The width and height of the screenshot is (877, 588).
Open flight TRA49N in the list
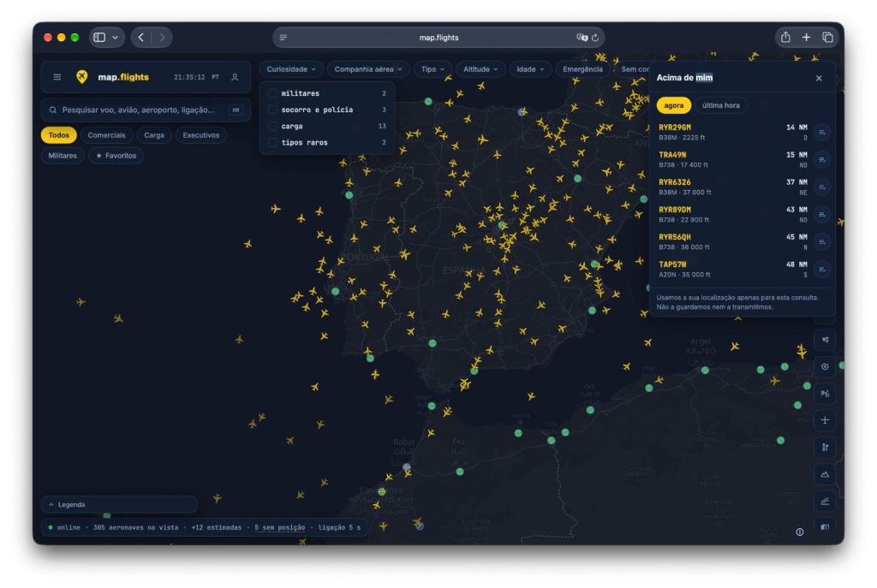(733, 160)
